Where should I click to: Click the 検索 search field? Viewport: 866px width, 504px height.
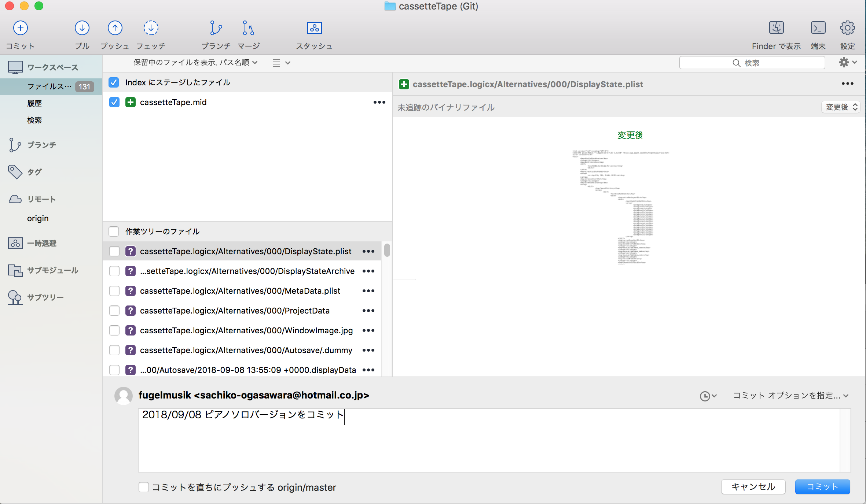click(752, 63)
